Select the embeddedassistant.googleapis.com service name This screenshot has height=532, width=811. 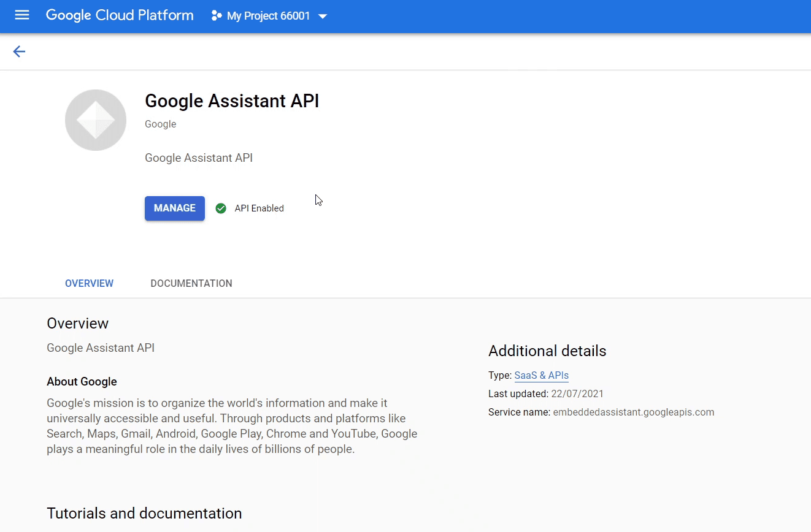point(634,412)
